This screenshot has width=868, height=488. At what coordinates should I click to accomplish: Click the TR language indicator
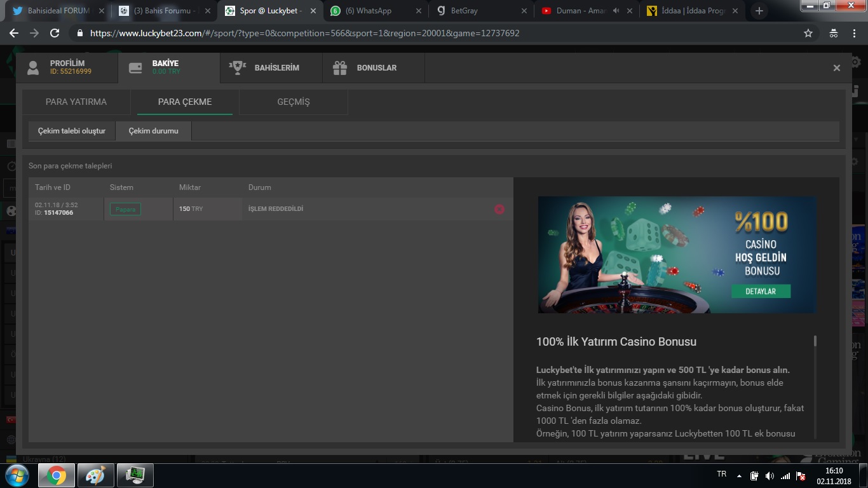(721, 475)
